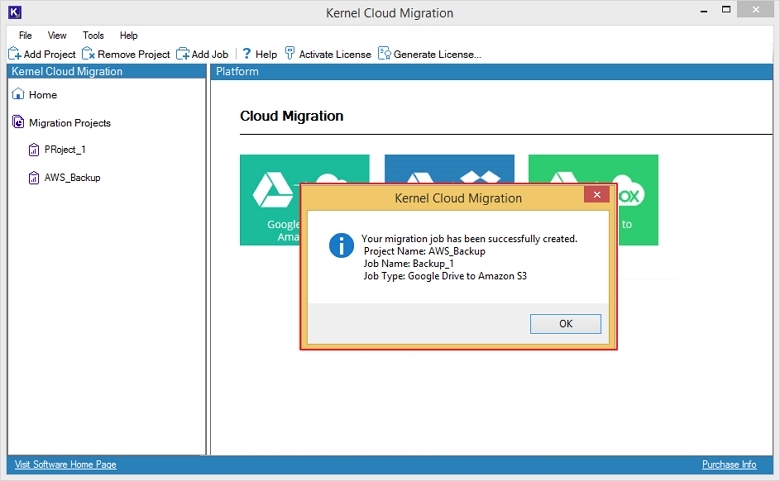Select AWS_Backup label in the tree
The width and height of the screenshot is (780, 481).
pos(72,178)
